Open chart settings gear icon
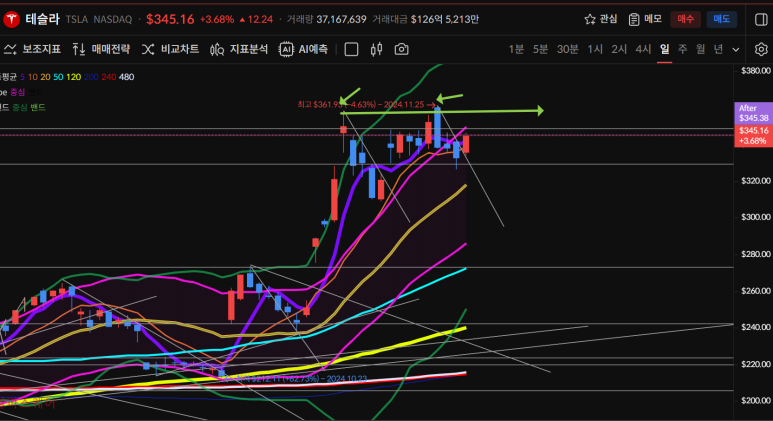Screen dimensions: 773x421 click(761, 49)
